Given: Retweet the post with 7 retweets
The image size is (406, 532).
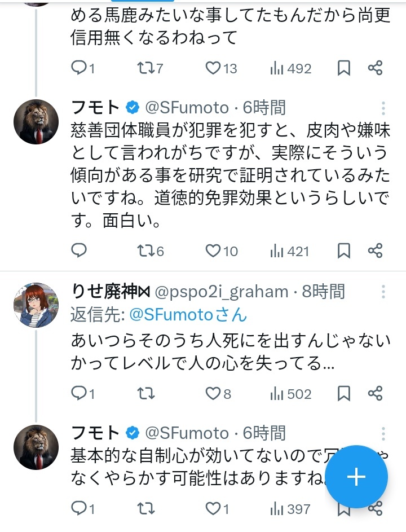Looking at the screenshot, I should coord(145,69).
